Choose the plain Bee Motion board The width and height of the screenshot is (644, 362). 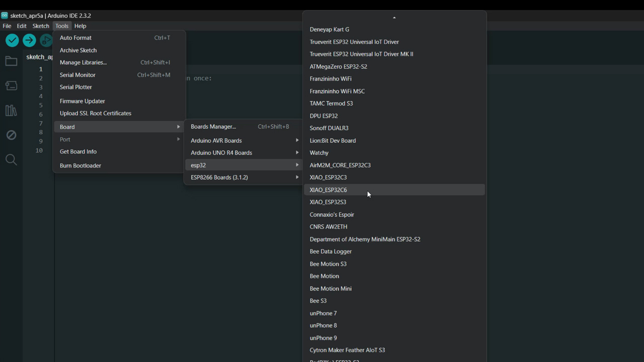[x=394, y=276]
